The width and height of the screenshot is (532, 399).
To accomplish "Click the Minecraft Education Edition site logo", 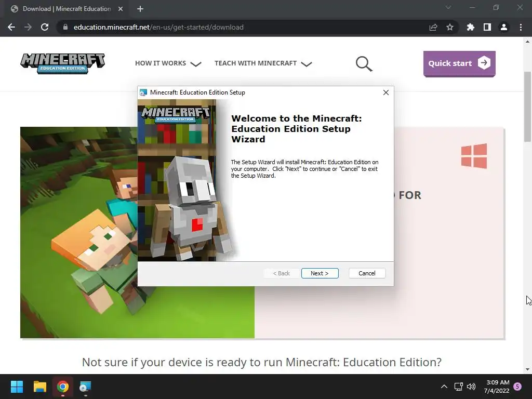I will [63, 63].
